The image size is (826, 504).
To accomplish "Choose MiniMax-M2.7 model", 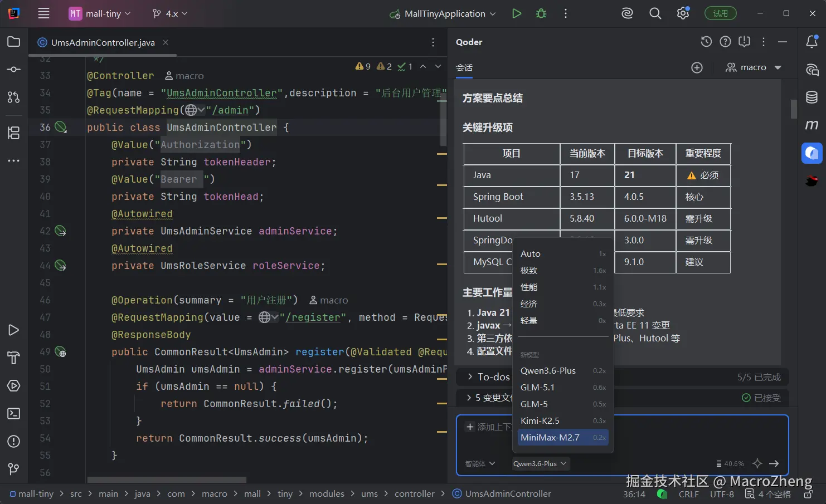I will pyautogui.click(x=563, y=437).
